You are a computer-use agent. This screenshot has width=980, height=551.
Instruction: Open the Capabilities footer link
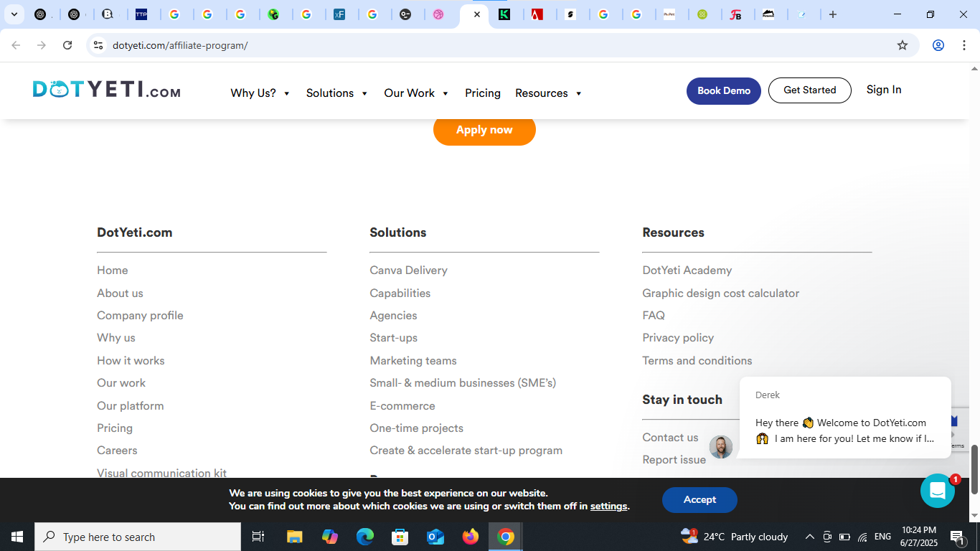[x=400, y=293]
